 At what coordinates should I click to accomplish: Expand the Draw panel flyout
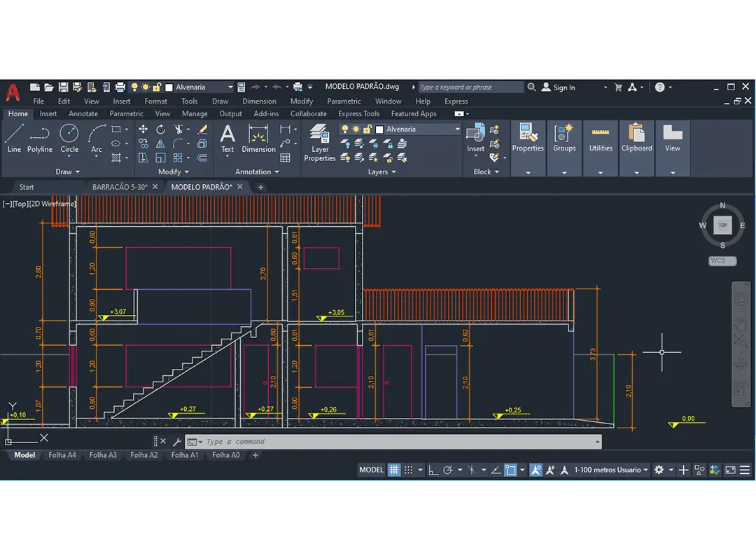(x=68, y=171)
